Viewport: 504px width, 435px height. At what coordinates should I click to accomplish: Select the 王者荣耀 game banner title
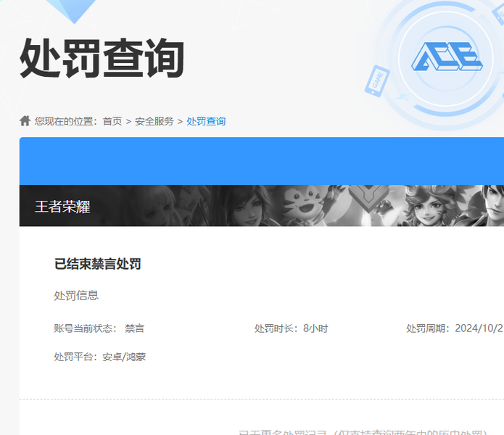pos(62,206)
